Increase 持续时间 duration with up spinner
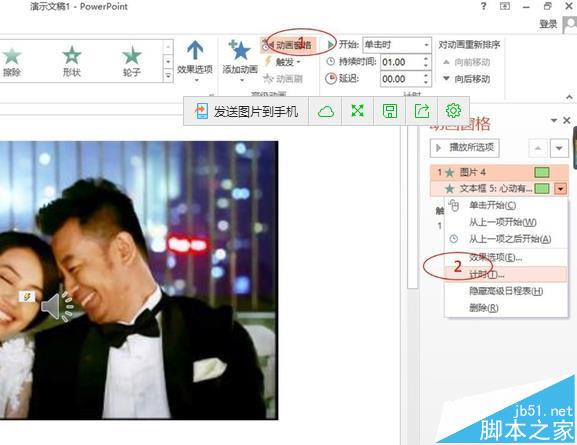577x445 pixels. click(426, 59)
